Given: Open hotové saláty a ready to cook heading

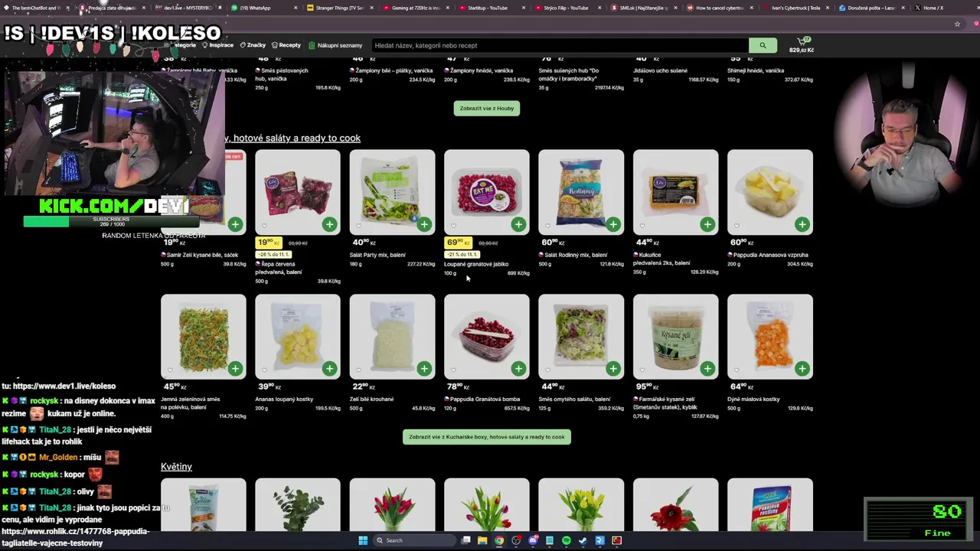Looking at the screenshot, I should coord(297,138).
